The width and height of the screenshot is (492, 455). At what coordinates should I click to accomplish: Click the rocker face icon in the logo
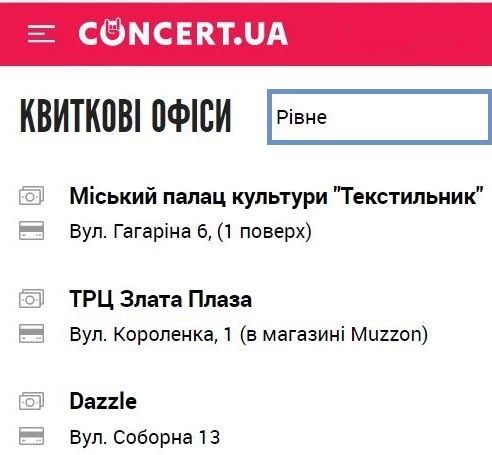coord(113,32)
